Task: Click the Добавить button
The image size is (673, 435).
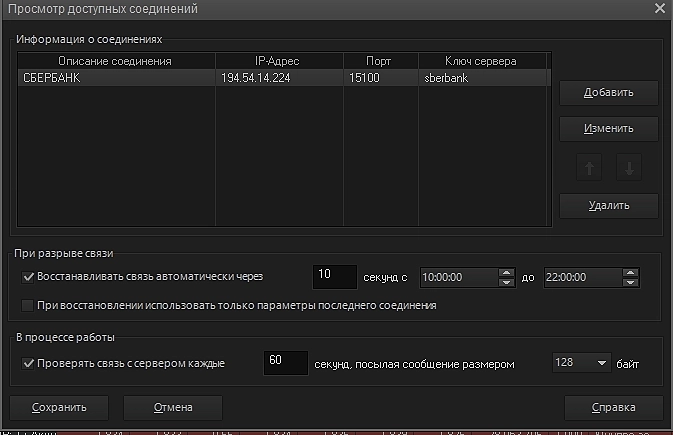Action: [x=608, y=93]
